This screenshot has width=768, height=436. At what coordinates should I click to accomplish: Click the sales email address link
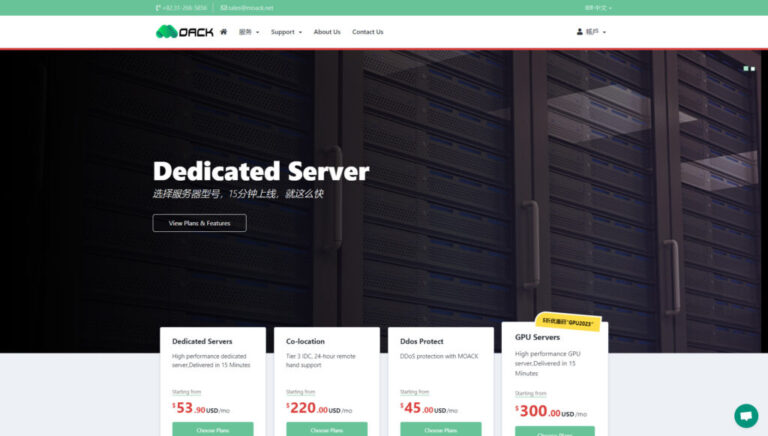coord(247,7)
